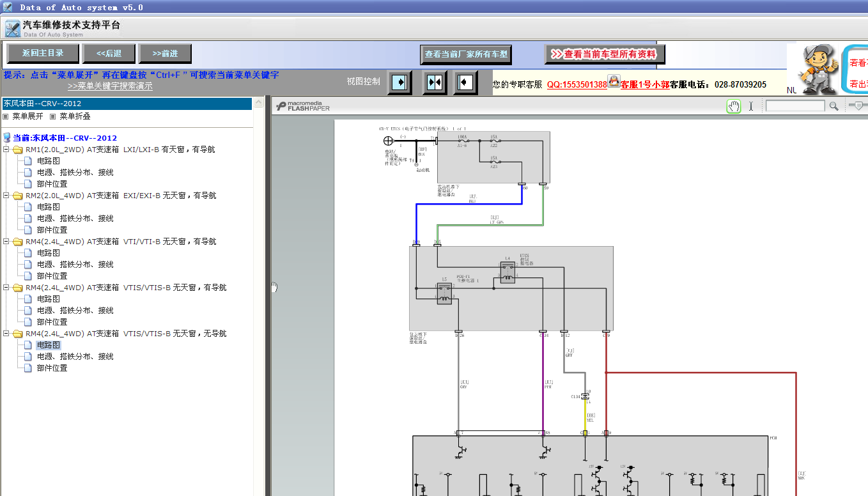The image size is (868, 496).
Task: Click the QQ penguin customer service icon
Action: coord(614,80)
